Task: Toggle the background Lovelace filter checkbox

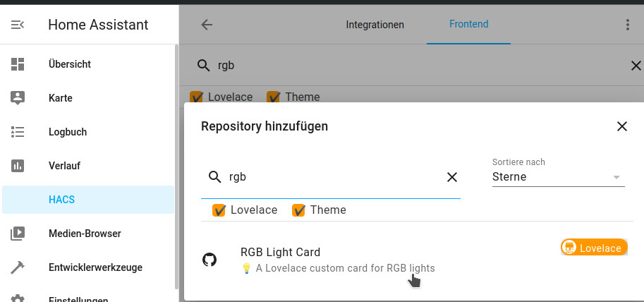Action: click(196, 97)
